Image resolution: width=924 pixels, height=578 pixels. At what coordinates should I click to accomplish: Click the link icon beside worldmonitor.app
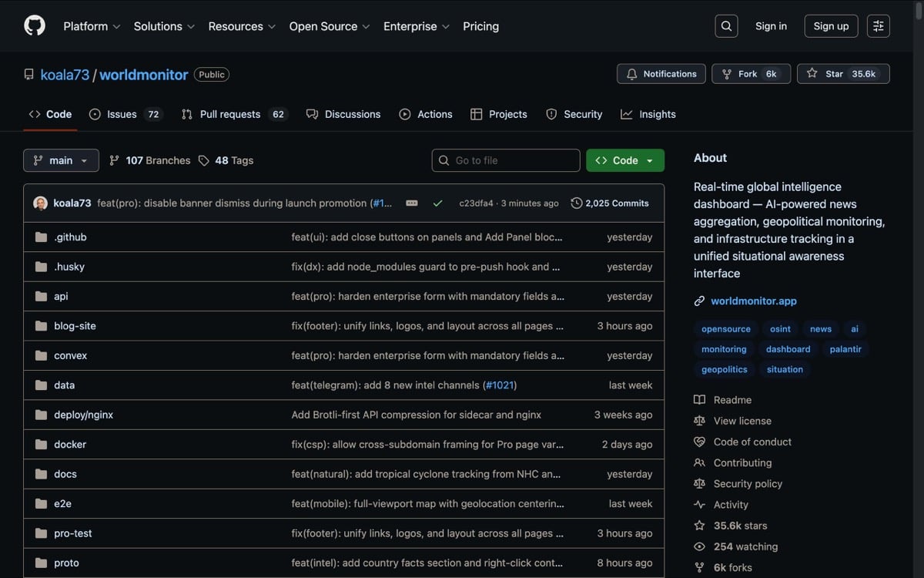click(699, 301)
